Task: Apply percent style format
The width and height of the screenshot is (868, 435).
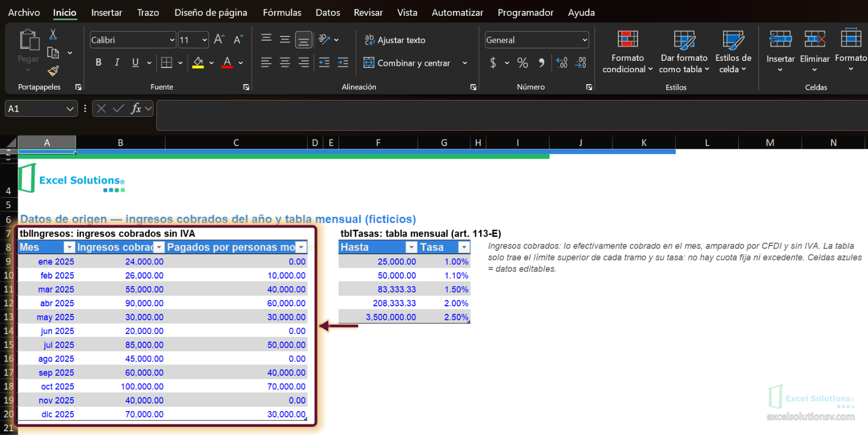Action: pyautogui.click(x=522, y=63)
